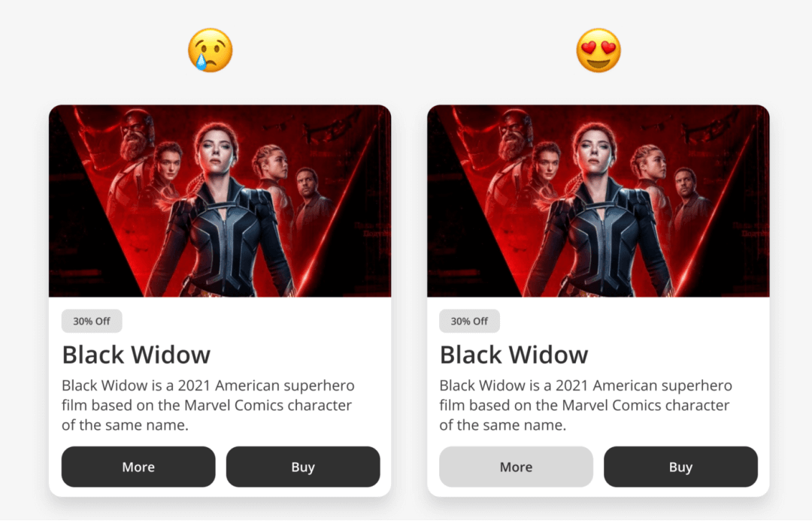812x526 pixels.
Task: Click the movie poster below the crying emoji
Action: tap(220, 201)
